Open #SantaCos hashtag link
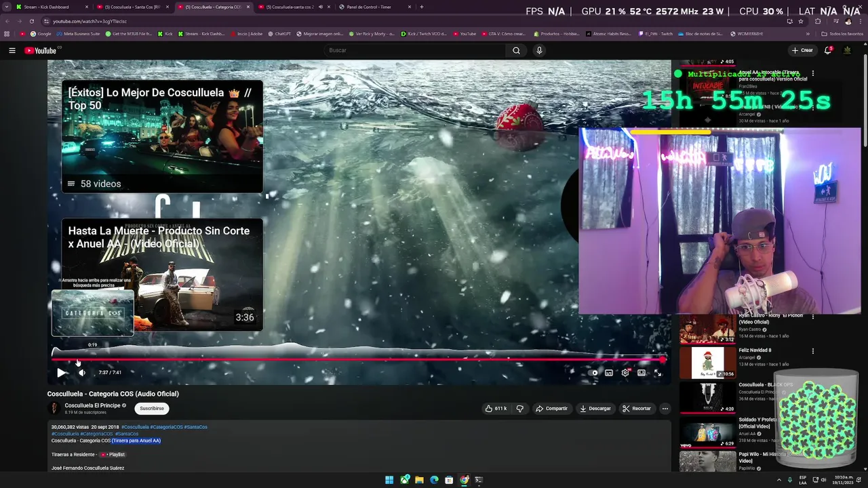868x488 pixels. coord(196,427)
